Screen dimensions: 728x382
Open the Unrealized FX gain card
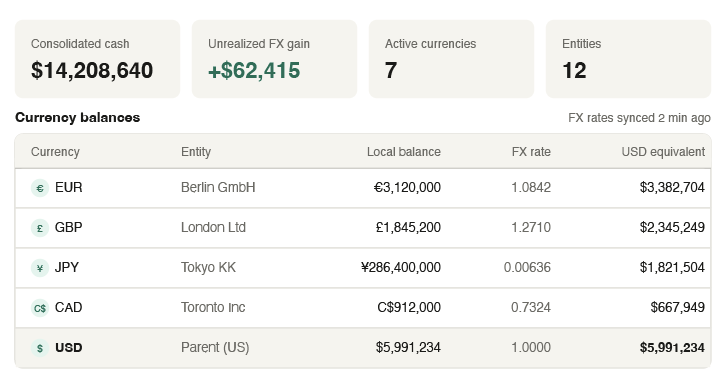pos(274,59)
